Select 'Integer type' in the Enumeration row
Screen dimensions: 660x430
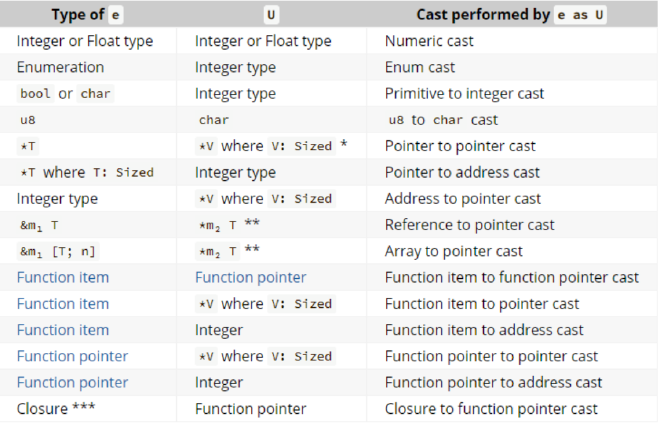click(235, 67)
